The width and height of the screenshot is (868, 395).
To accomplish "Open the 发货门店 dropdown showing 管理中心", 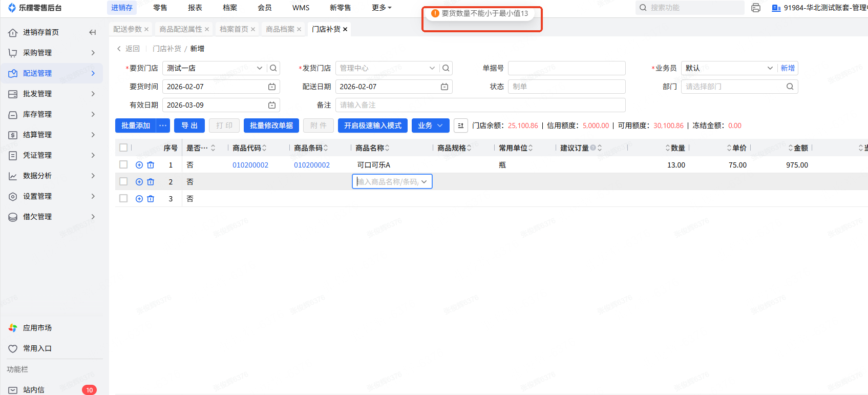I will pos(387,68).
